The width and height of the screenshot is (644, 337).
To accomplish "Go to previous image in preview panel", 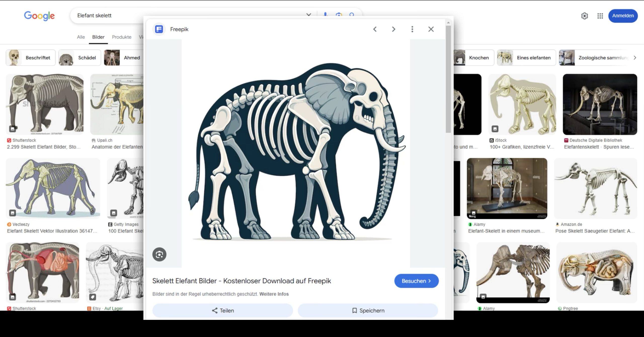I will pyautogui.click(x=375, y=29).
